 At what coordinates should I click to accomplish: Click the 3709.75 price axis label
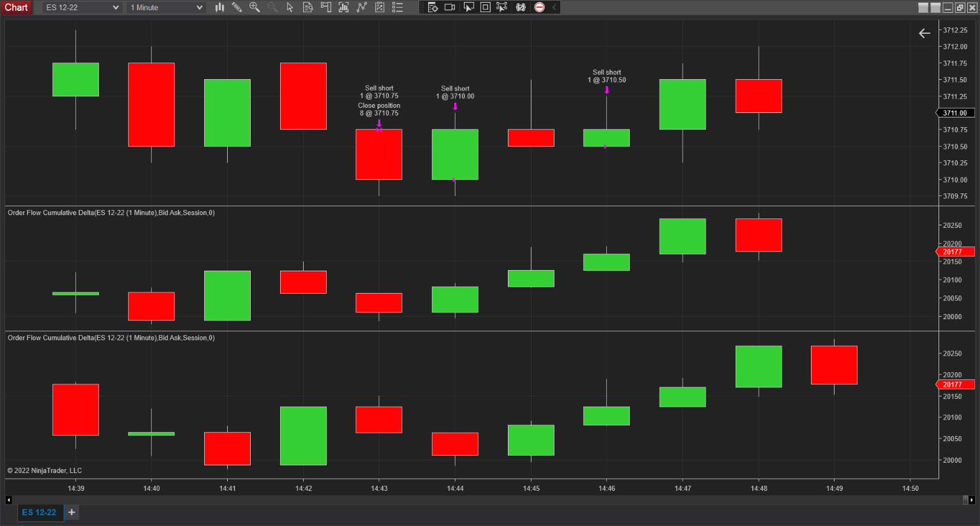(955, 196)
